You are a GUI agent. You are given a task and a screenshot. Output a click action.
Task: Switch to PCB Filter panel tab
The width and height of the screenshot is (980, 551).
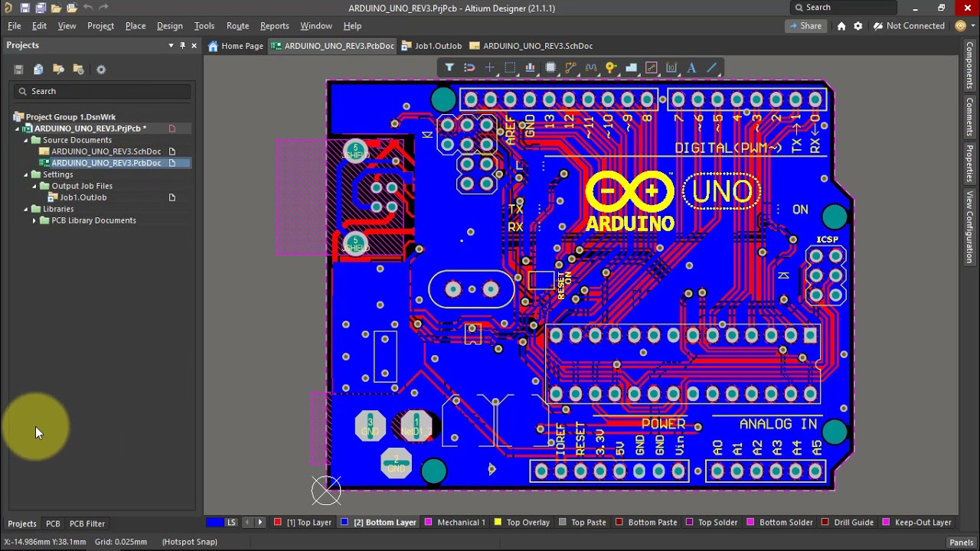(87, 523)
